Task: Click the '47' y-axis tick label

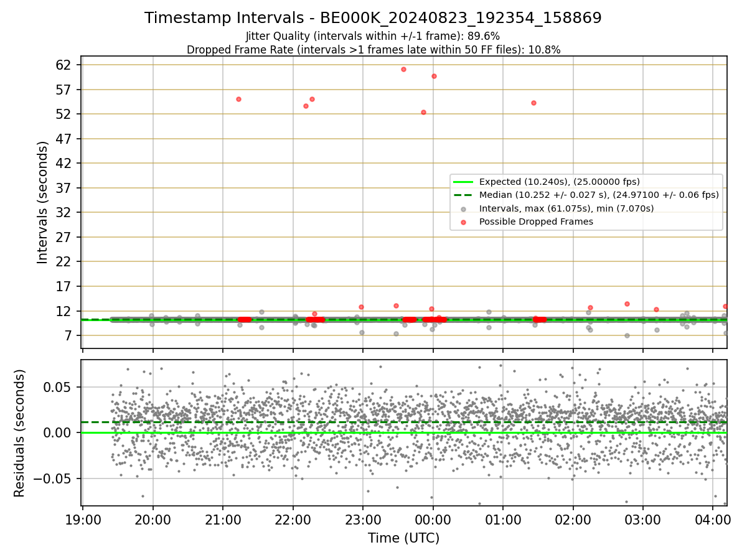Action: [64, 139]
